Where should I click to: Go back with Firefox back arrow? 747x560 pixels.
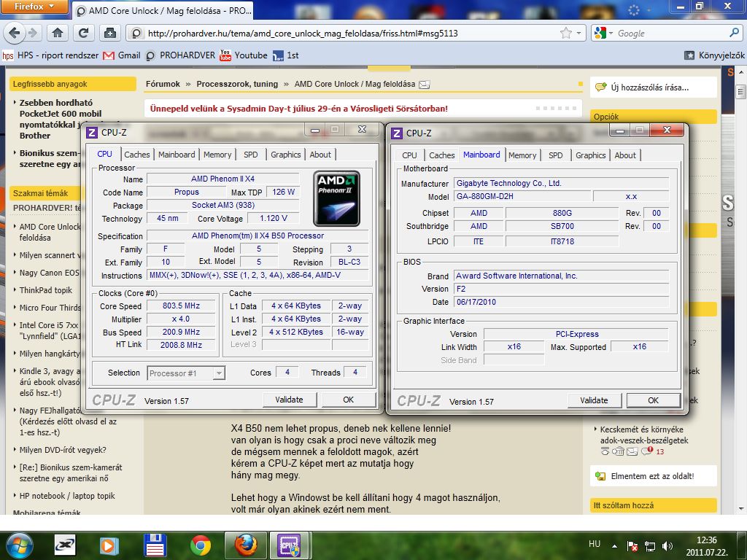click(x=15, y=33)
